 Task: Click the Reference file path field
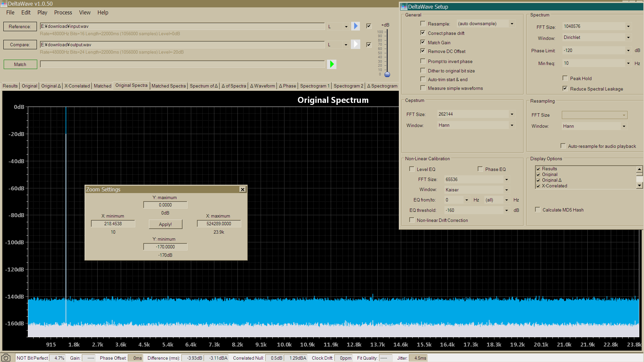tap(182, 26)
